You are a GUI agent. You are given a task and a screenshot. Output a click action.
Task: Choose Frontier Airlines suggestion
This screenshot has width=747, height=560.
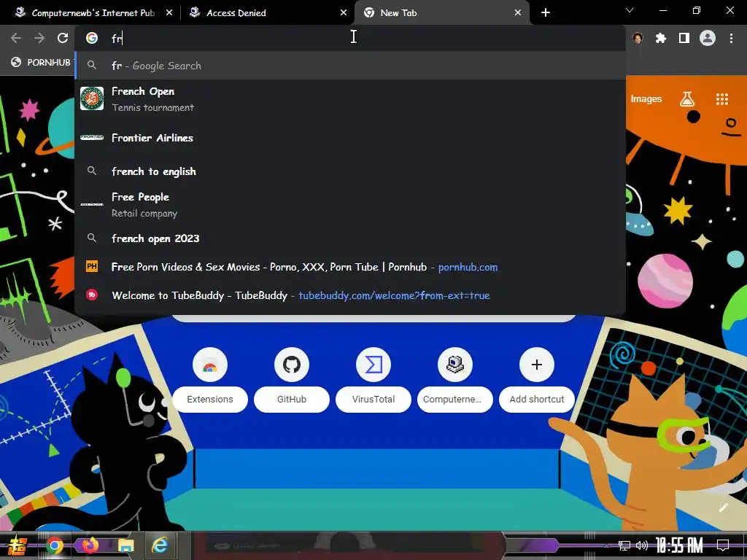(x=350, y=138)
